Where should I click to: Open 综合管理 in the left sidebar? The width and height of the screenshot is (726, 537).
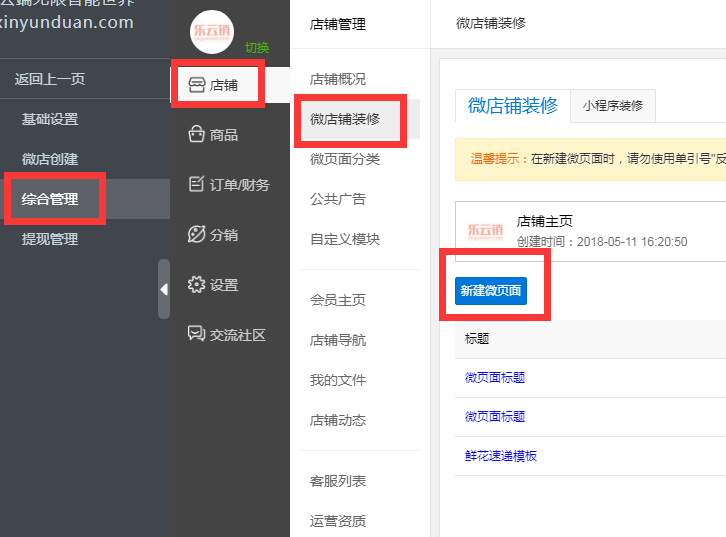(x=50, y=199)
